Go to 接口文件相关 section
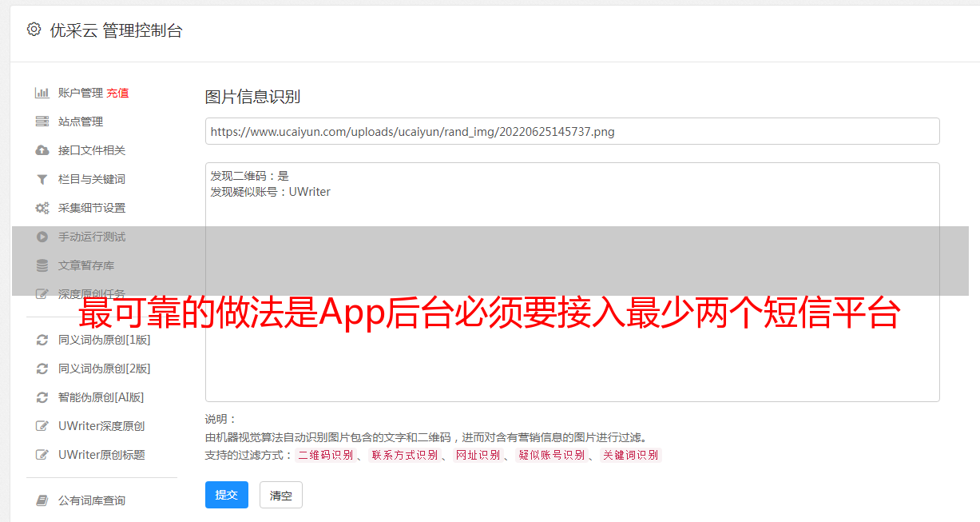Screen dimensions: 980x522 tap(92, 150)
